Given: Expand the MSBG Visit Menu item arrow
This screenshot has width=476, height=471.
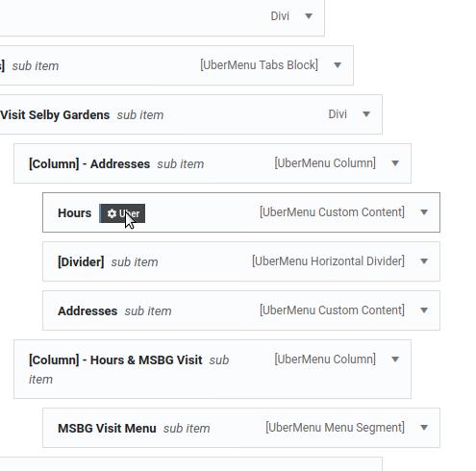Looking at the screenshot, I should click(x=424, y=428).
